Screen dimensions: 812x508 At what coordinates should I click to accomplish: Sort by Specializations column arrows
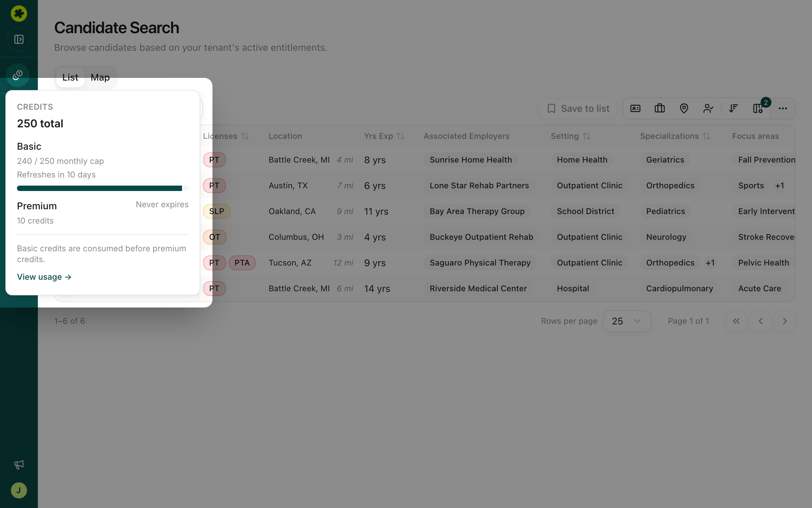706,136
